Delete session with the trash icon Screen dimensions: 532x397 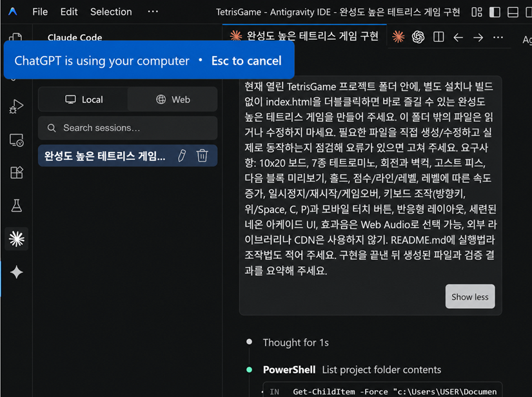coord(202,155)
